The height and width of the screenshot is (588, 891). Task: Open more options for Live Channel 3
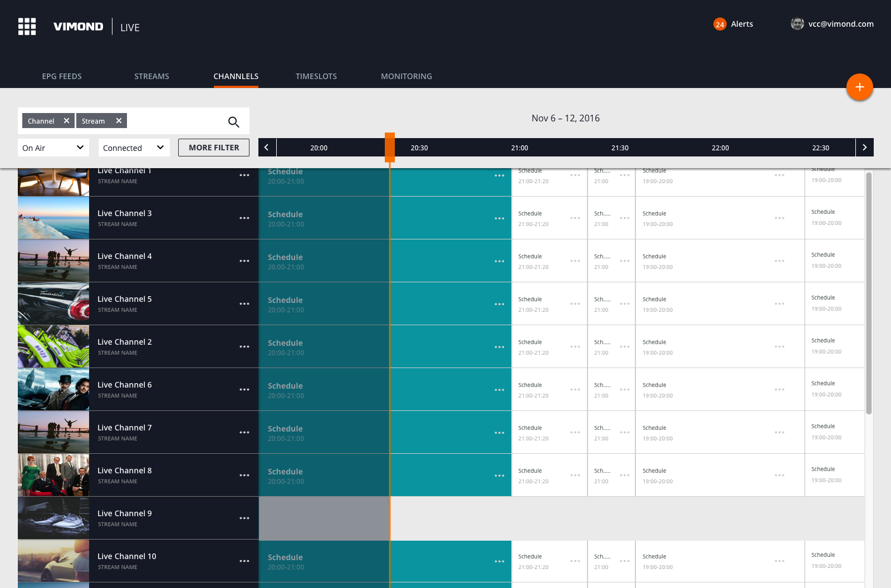coord(244,218)
